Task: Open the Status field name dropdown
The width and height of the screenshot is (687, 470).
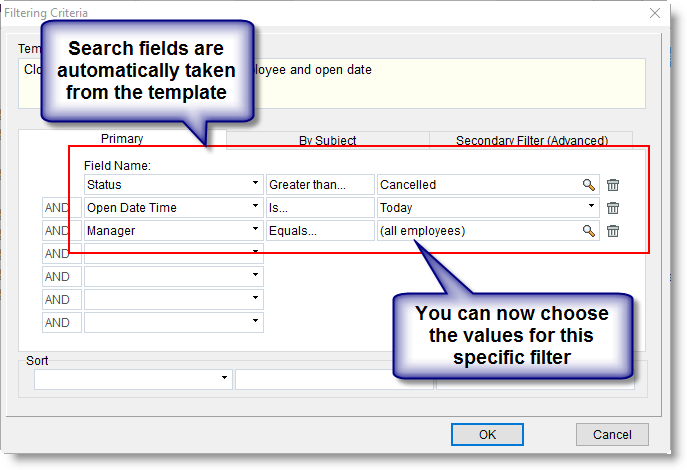Action: click(256, 185)
